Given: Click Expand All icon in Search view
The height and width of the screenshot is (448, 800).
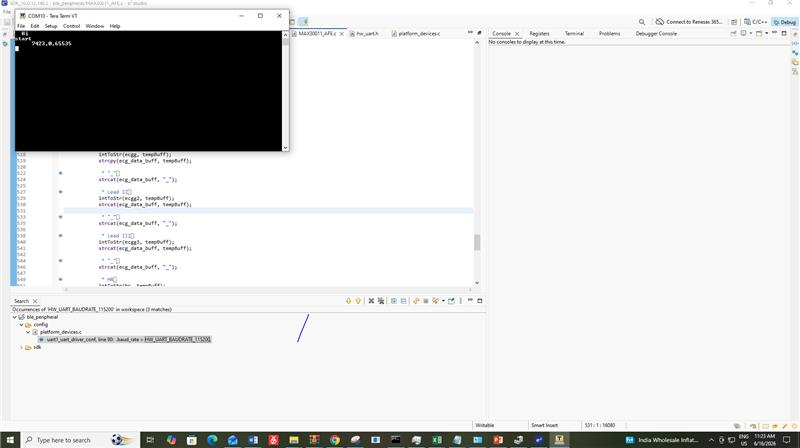Looking at the screenshot, I should (394, 301).
